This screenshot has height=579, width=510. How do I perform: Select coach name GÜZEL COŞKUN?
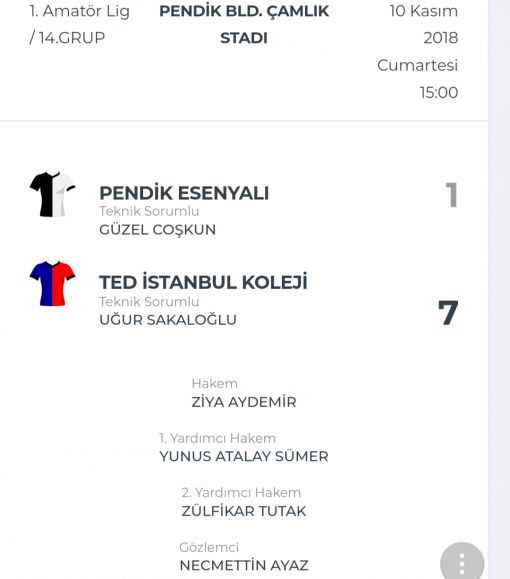[x=157, y=230]
